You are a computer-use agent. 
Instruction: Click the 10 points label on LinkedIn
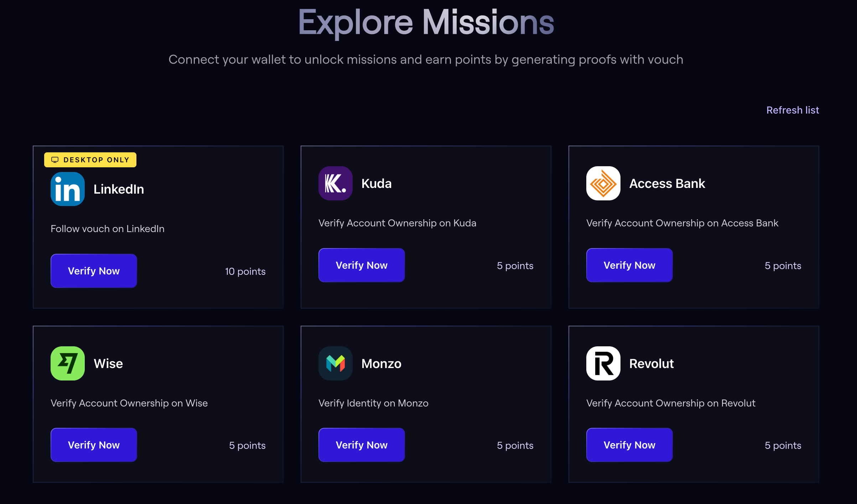pos(245,271)
